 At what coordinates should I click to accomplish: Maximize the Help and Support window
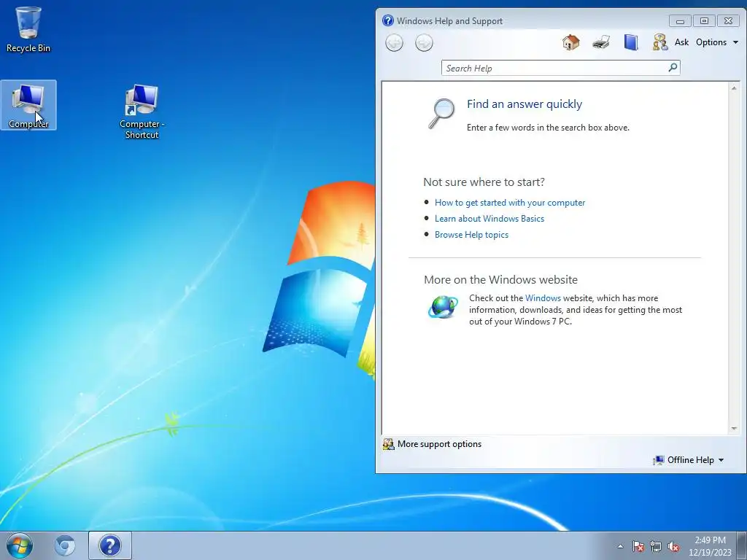pos(704,21)
